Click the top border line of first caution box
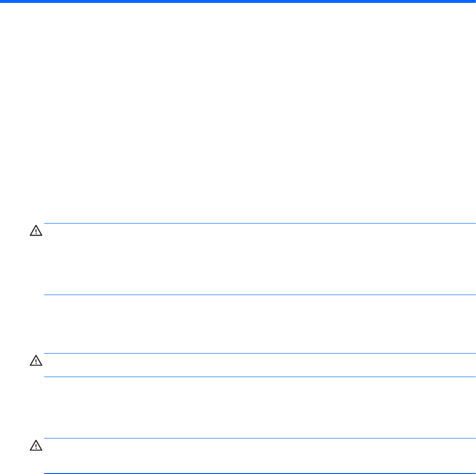This screenshot has height=474, width=476. click(260, 224)
